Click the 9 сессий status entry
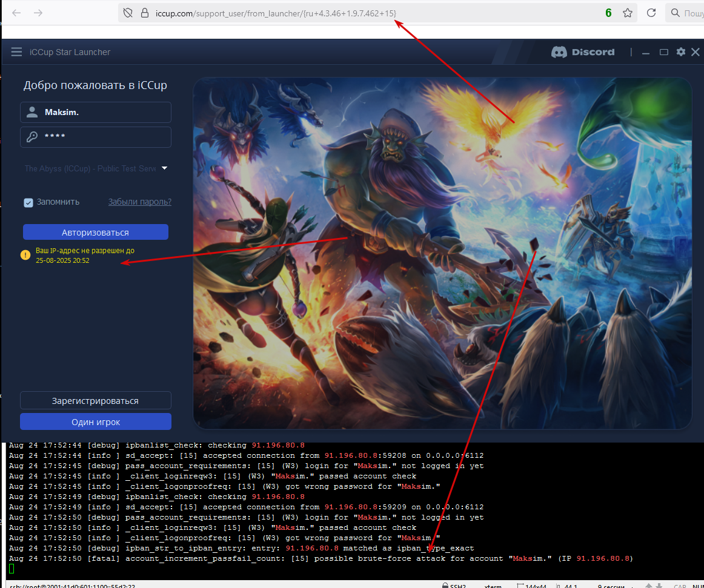The image size is (704, 588). [611, 586]
